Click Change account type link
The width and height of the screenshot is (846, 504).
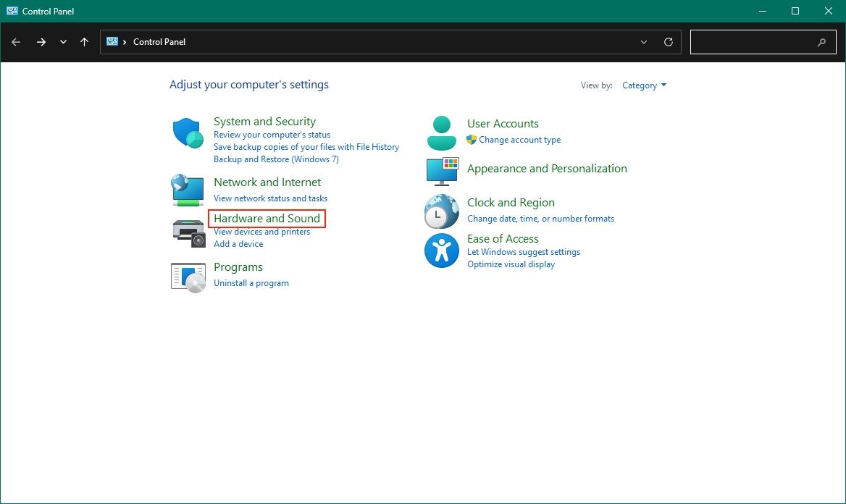point(519,140)
